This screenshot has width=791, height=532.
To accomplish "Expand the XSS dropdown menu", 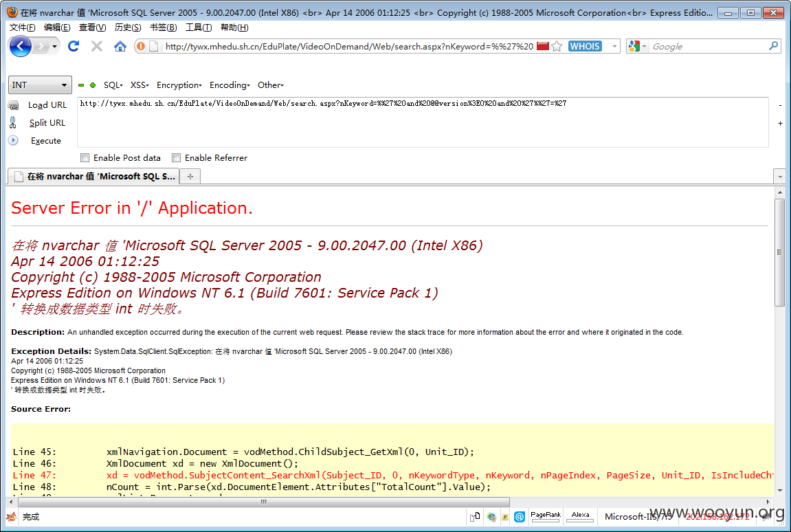I will click(140, 85).
